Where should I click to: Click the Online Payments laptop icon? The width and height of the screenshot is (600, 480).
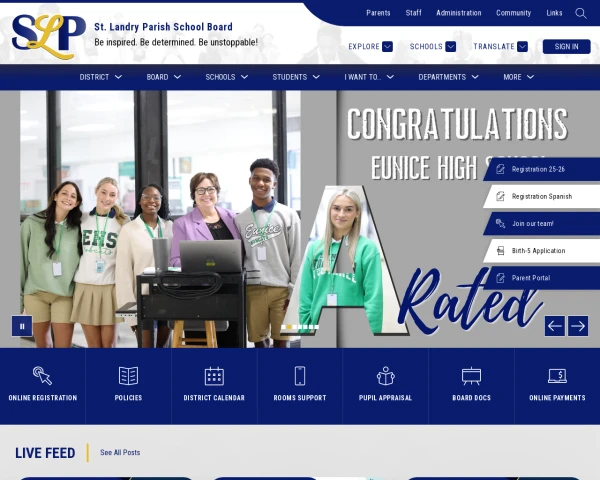(557, 376)
